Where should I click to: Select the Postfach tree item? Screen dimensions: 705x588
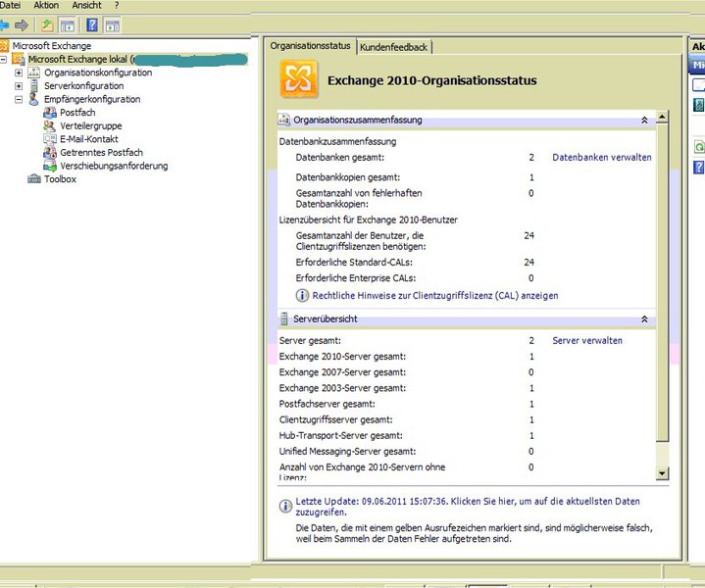77,113
